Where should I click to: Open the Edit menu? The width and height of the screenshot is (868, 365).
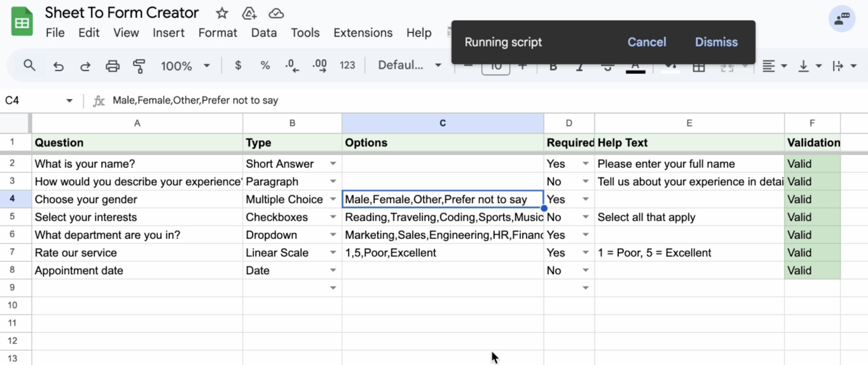89,33
